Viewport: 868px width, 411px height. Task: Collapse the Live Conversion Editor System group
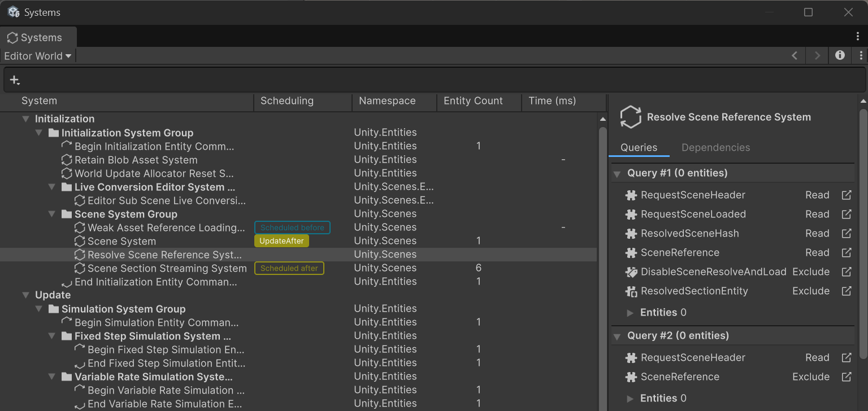click(x=52, y=187)
